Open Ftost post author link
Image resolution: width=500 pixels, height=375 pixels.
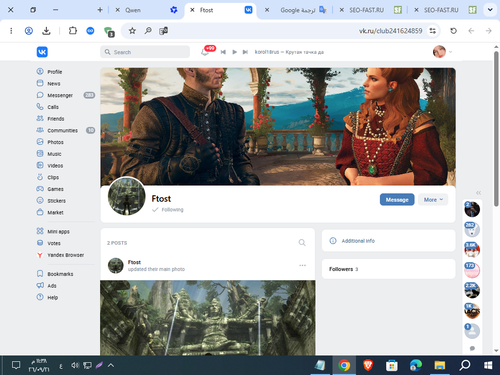(134, 262)
